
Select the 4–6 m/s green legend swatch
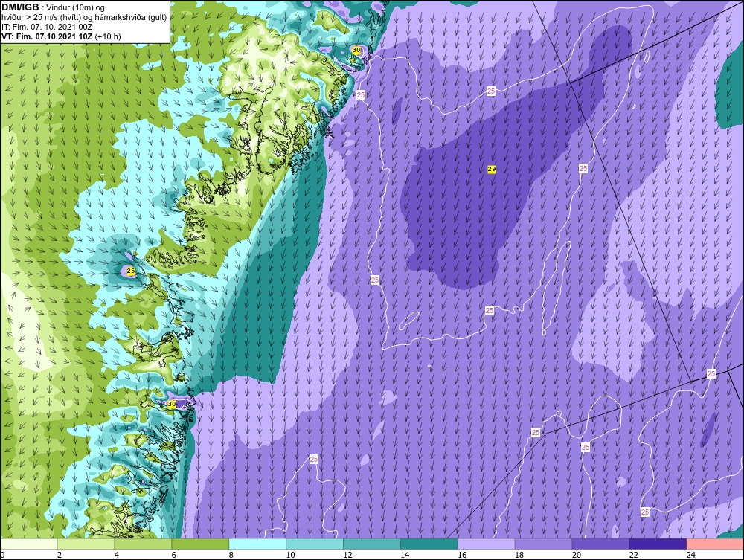pyautogui.click(x=143, y=544)
